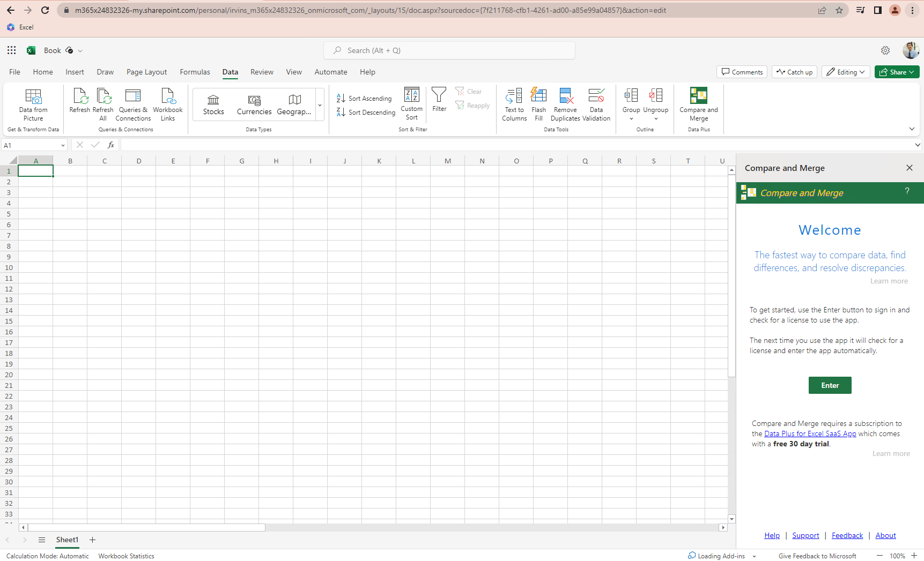Screen dimensions: 924x561
Task: Close the Compare and Merge pane
Action: pyautogui.click(x=910, y=168)
